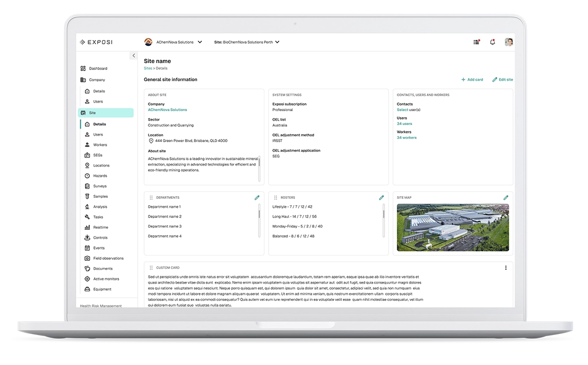The height and width of the screenshot is (365, 588).
Task: Click the Departments list scrollbar
Action: pos(259,221)
